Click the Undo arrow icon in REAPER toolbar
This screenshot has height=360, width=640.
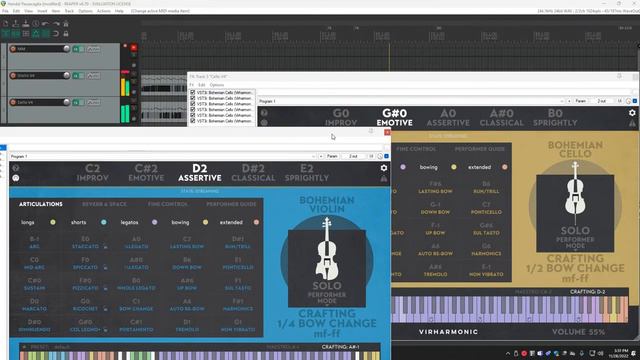point(46,24)
